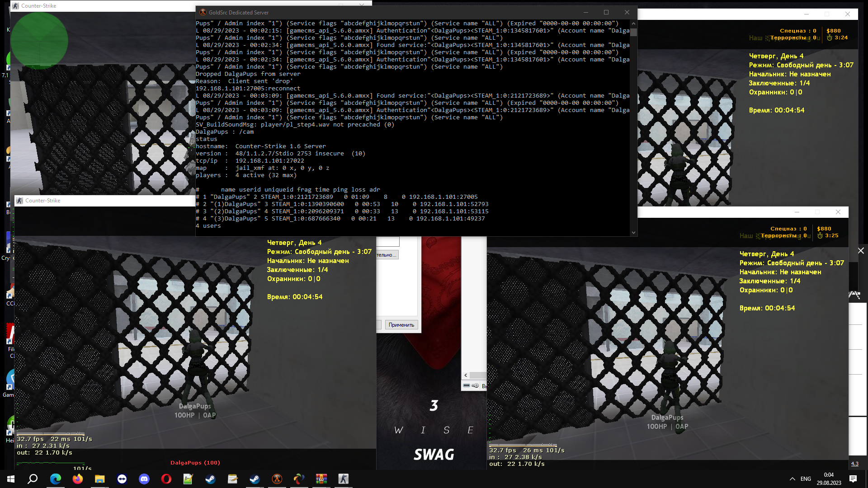The image size is (868, 488).
Task: Click the large X button at the right edge
Action: point(861,251)
